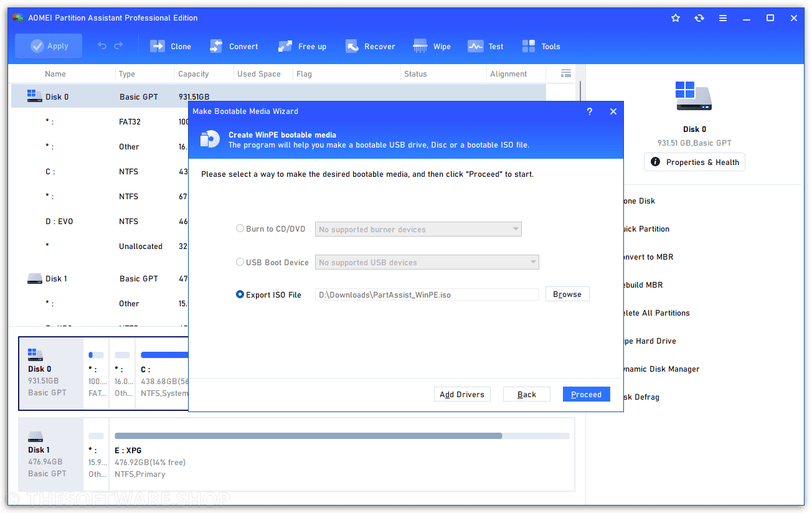Open the hamburger menu in title bar
This screenshot has height=513, width=812.
(723, 18)
